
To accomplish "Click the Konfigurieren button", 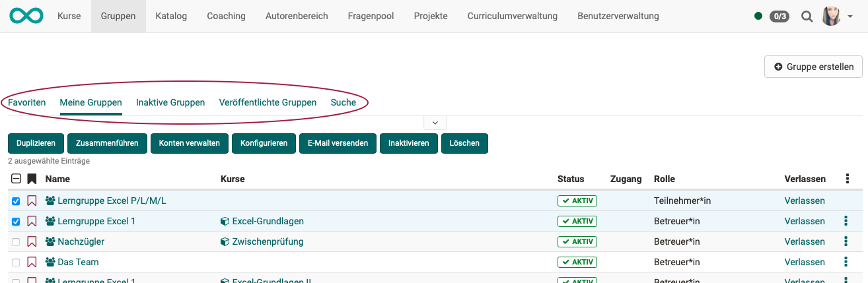I will click(x=264, y=143).
